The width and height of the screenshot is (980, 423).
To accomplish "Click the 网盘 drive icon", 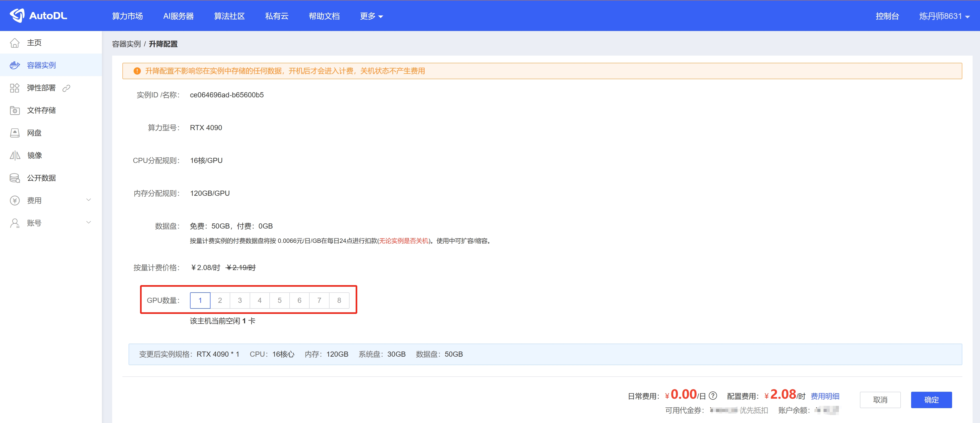I will tap(14, 133).
